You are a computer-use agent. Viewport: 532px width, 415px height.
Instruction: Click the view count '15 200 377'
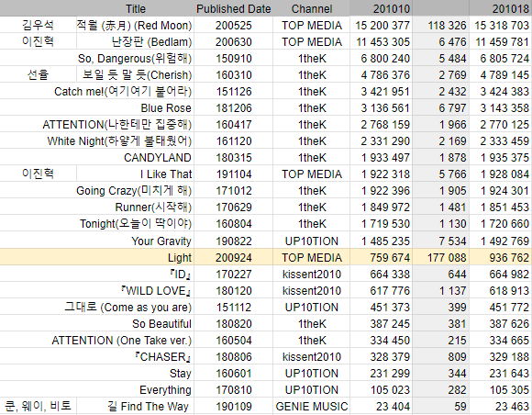point(382,26)
